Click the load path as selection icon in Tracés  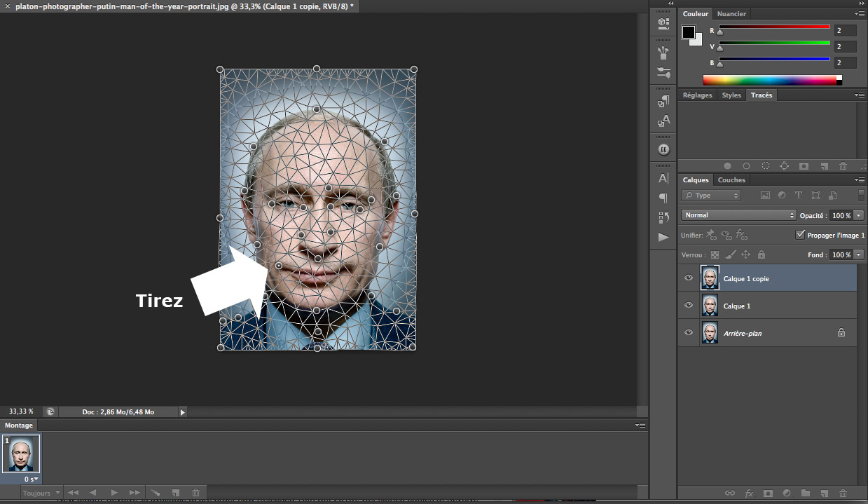(x=765, y=166)
